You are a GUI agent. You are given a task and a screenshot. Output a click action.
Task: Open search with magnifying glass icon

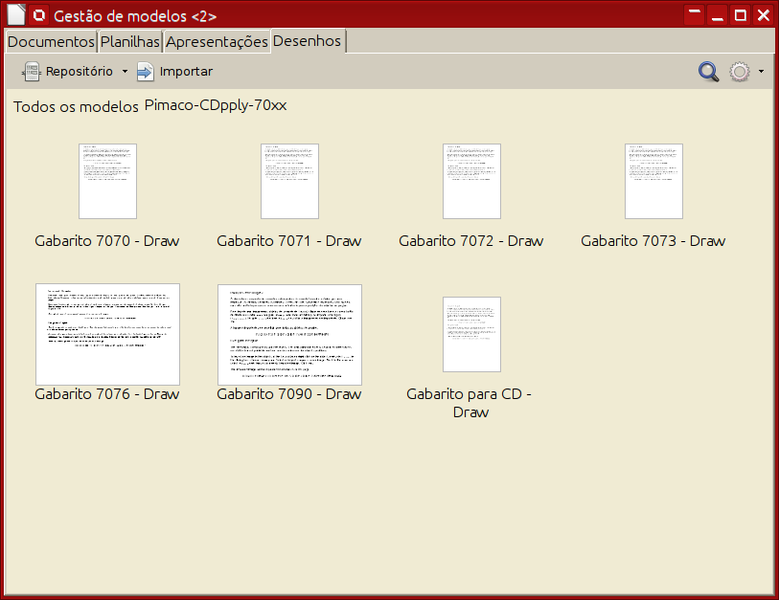pyautogui.click(x=708, y=72)
